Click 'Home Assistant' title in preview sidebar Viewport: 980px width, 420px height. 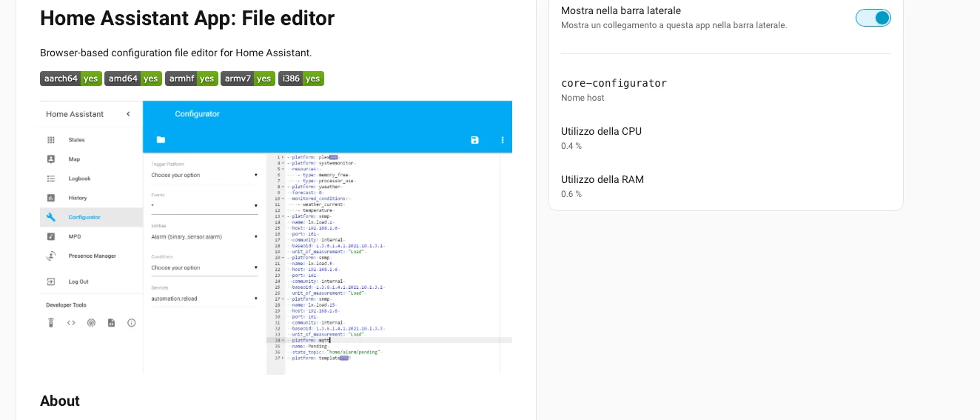click(x=75, y=114)
